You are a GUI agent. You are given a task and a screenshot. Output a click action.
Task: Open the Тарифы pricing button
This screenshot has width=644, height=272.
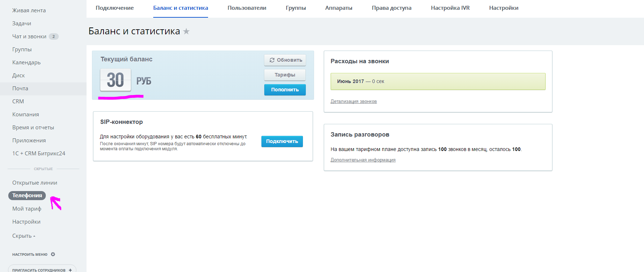point(285,75)
